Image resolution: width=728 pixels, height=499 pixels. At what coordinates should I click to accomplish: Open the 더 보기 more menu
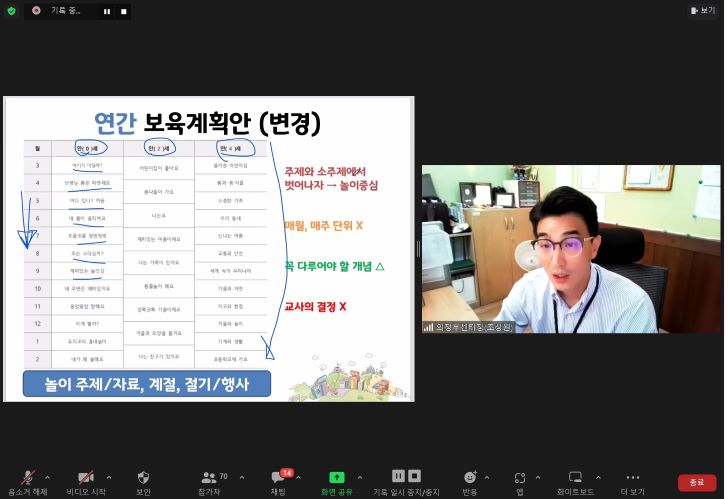[x=633, y=483]
